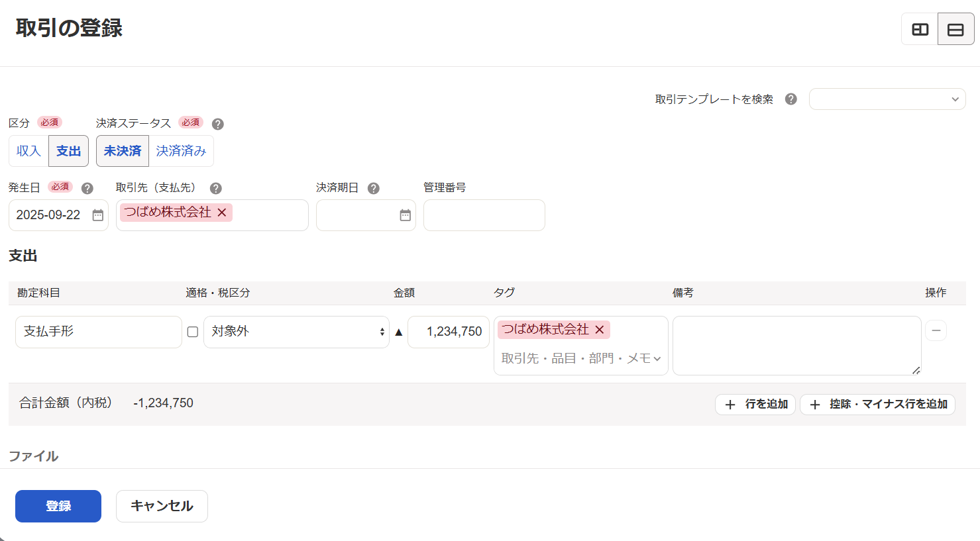Add a row with 行を追加
The image size is (980, 541).
755,404
